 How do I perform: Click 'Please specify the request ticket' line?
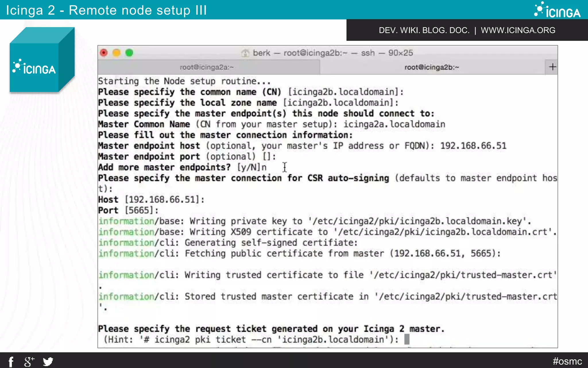(x=271, y=329)
